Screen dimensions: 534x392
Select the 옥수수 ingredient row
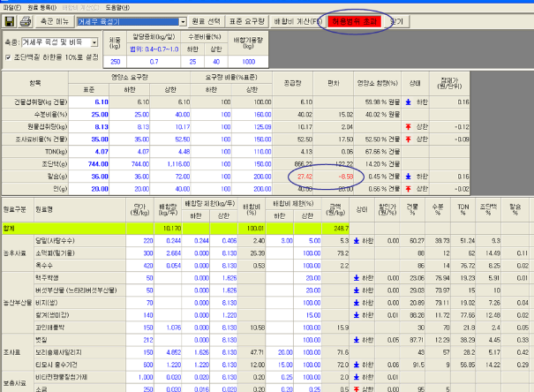pos(44,266)
